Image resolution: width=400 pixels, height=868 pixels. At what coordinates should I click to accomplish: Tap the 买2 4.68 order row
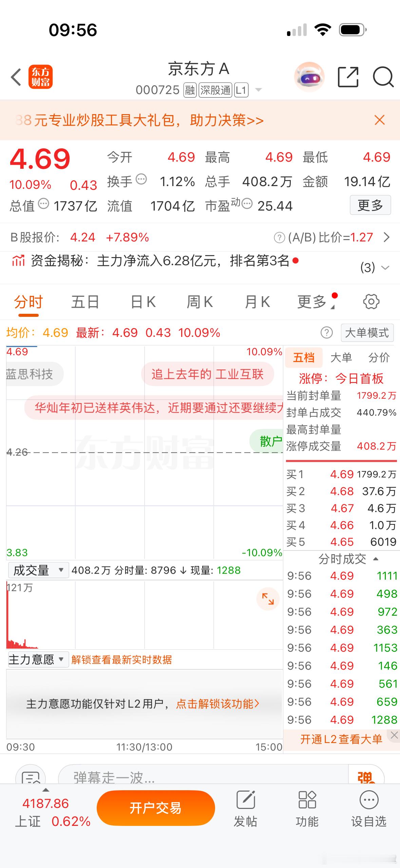pyautogui.click(x=341, y=491)
